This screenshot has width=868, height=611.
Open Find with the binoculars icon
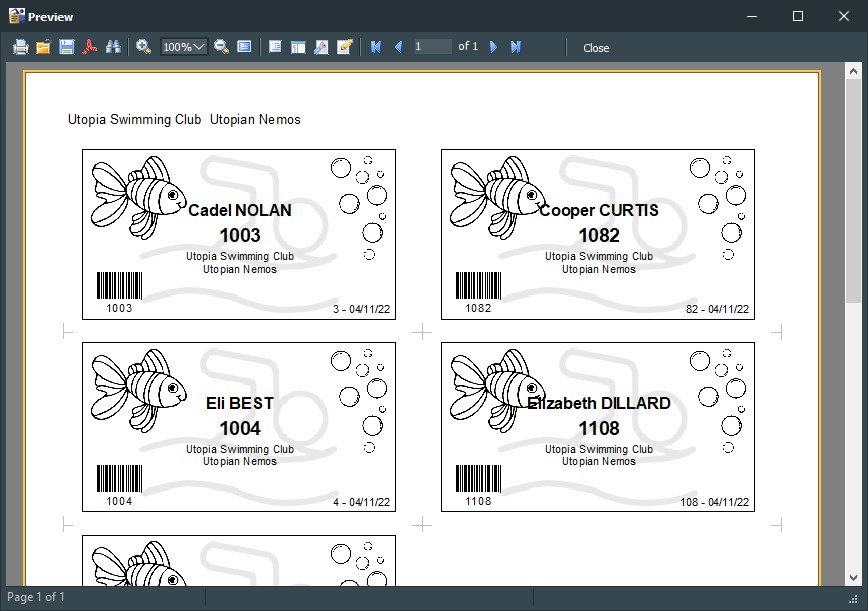[x=113, y=47]
